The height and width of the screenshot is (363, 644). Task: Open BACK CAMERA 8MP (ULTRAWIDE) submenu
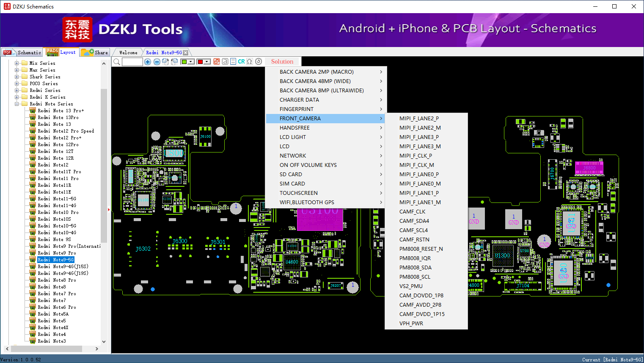pos(326,91)
